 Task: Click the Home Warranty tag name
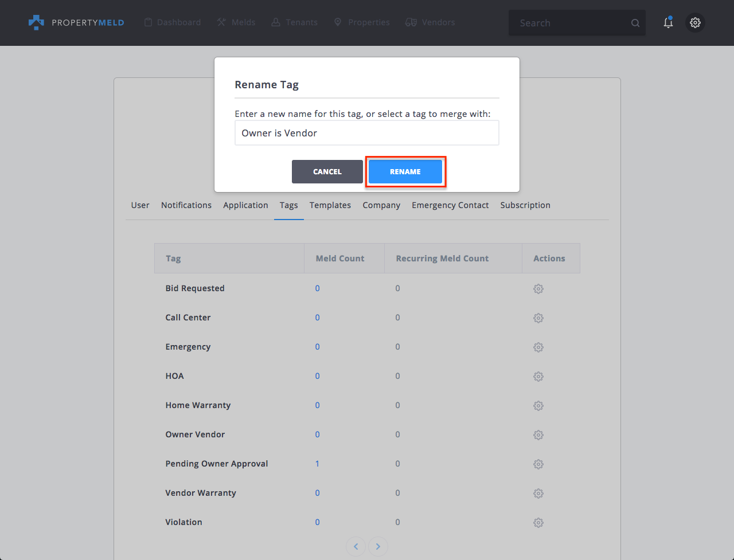198,405
